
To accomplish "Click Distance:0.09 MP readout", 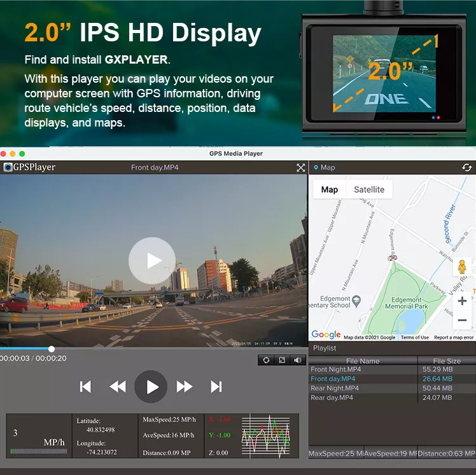I will 167,453.
